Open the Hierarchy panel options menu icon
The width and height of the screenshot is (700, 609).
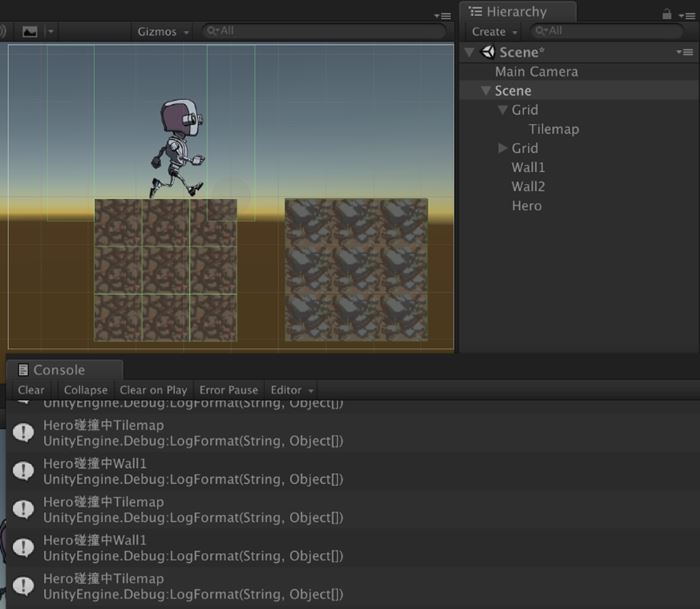[x=686, y=14]
